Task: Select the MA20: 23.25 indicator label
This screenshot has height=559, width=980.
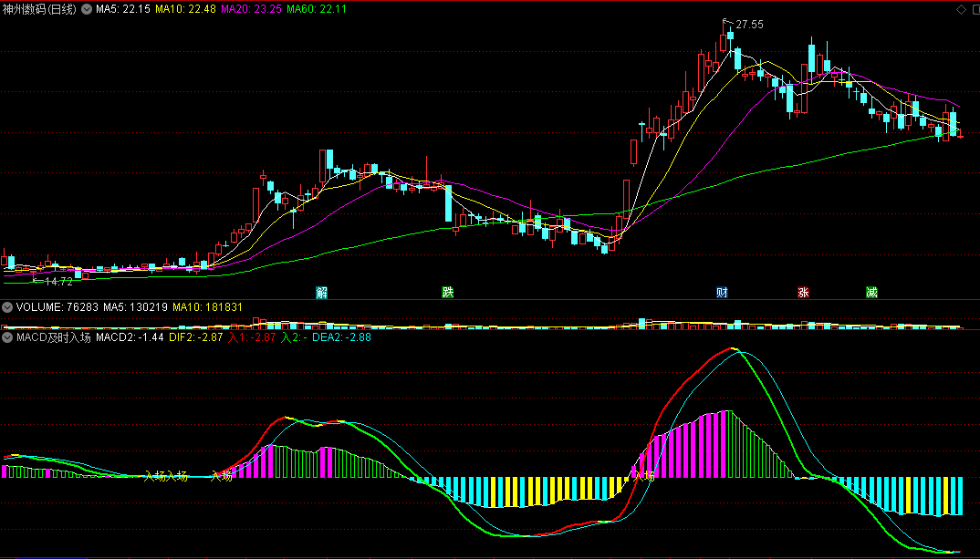Action: tap(251, 9)
